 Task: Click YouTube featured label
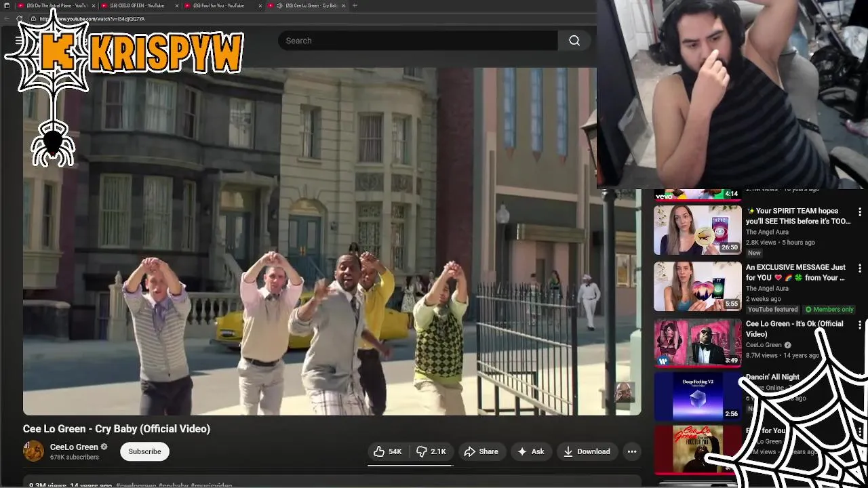coord(772,310)
